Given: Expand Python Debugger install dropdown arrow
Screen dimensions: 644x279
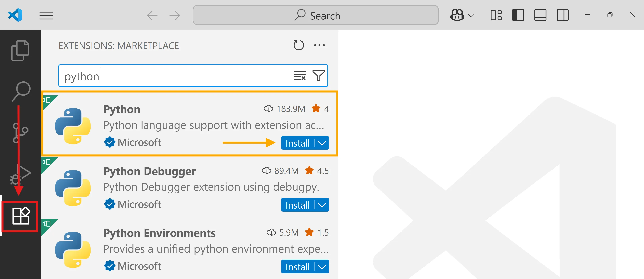Looking at the screenshot, I should 322,205.
